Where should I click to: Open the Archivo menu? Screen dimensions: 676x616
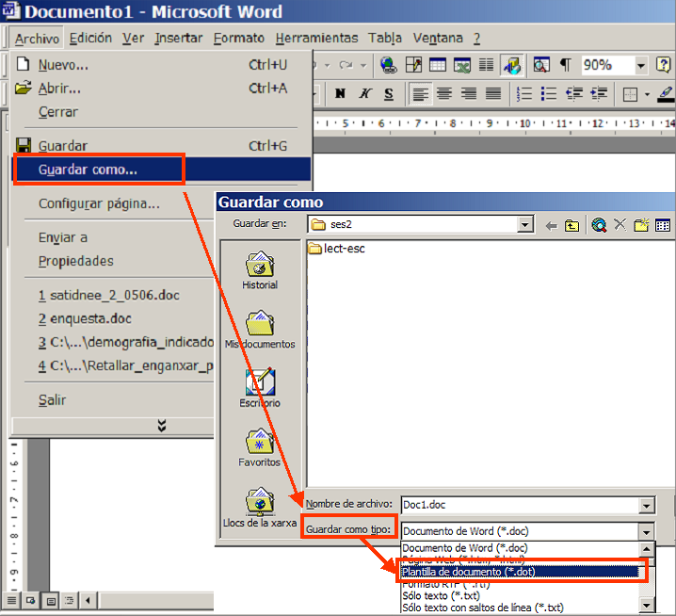[x=37, y=39]
